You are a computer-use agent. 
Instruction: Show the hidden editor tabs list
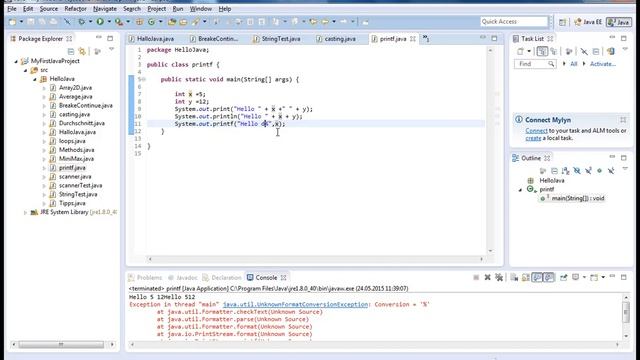426,39
